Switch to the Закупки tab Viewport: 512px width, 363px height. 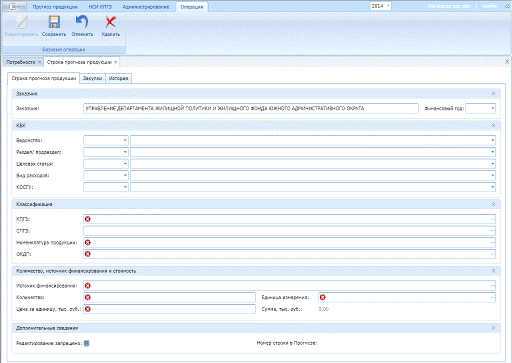pos(92,78)
